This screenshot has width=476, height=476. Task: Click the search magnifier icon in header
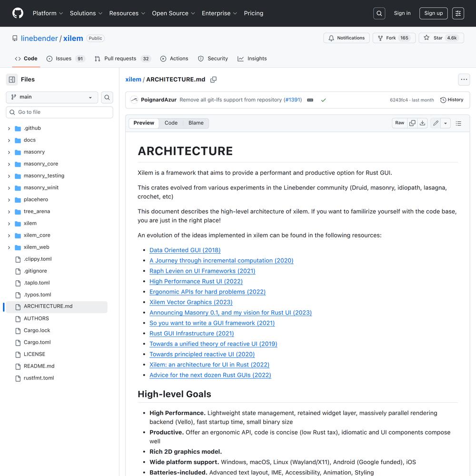coord(379,13)
